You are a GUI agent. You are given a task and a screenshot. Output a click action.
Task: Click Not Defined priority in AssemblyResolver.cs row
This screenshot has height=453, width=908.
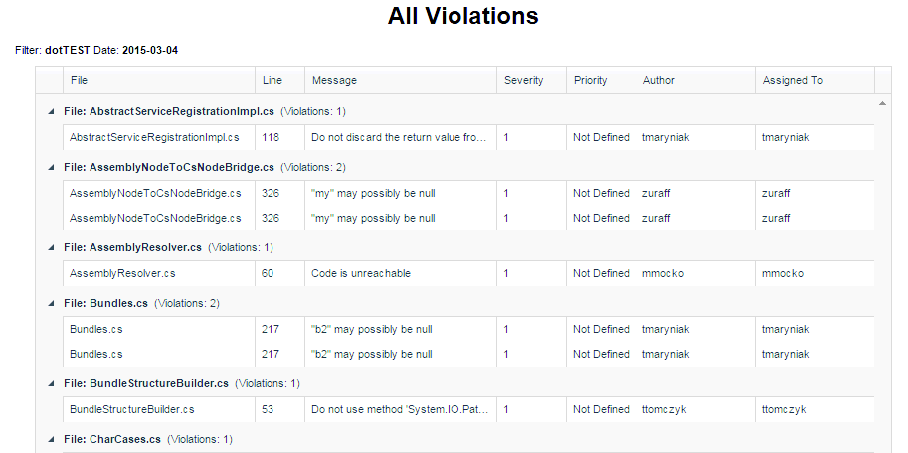(601, 273)
